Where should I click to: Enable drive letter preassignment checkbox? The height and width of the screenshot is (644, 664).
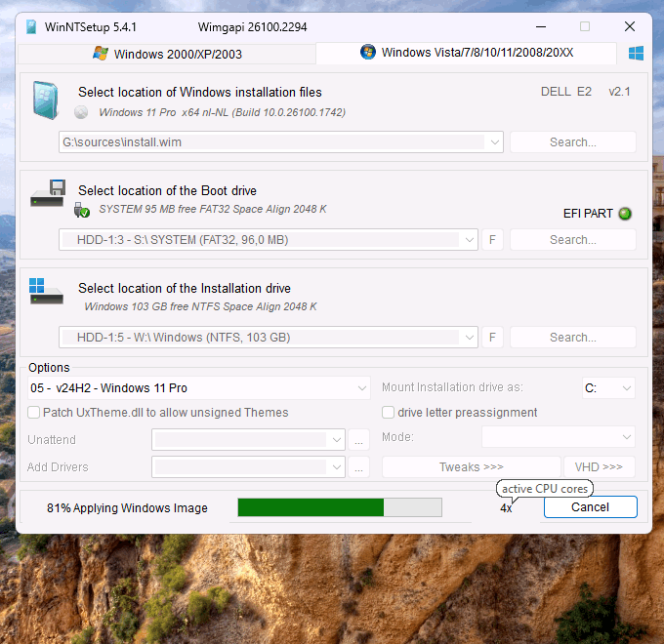point(388,412)
